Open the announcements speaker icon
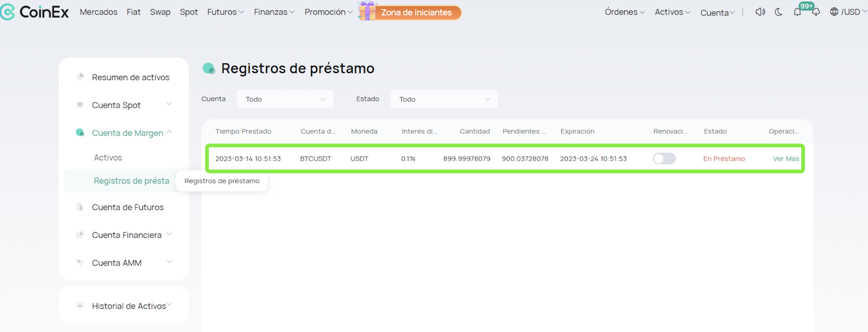Image resolution: width=868 pixels, height=332 pixels. pos(760,12)
